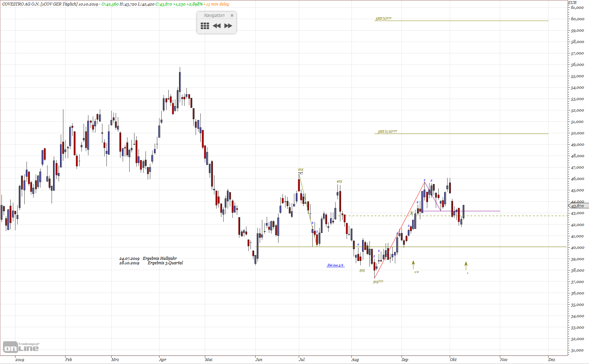Click the 31,000 price axis label
The image size is (589, 364).
(577, 350)
